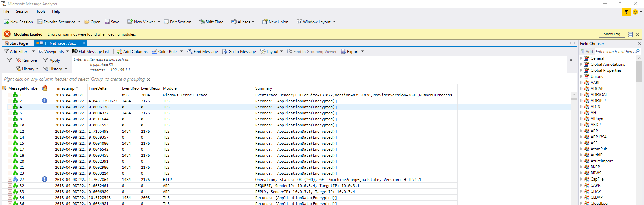Close the NetTrace tab
644x205 pixels.
pyautogui.click(x=84, y=43)
